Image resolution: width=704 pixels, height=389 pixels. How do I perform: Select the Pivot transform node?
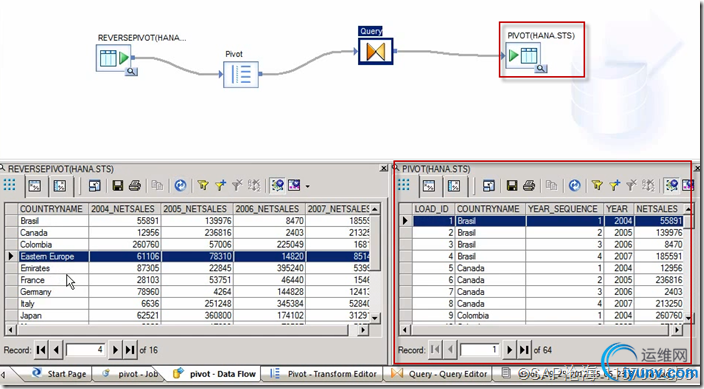(x=241, y=75)
